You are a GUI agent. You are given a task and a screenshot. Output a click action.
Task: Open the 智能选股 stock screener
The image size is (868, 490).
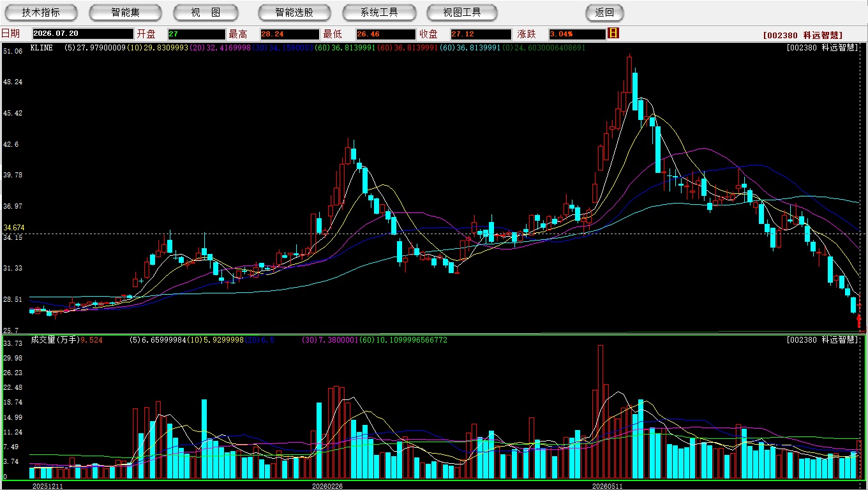tap(294, 12)
